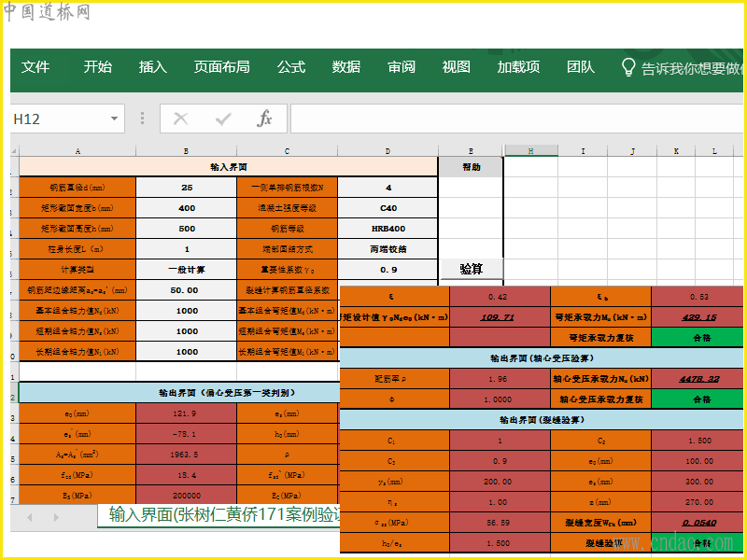Switch to the 开始 ribbon tab
This screenshot has width=747, height=560.
[x=98, y=67]
